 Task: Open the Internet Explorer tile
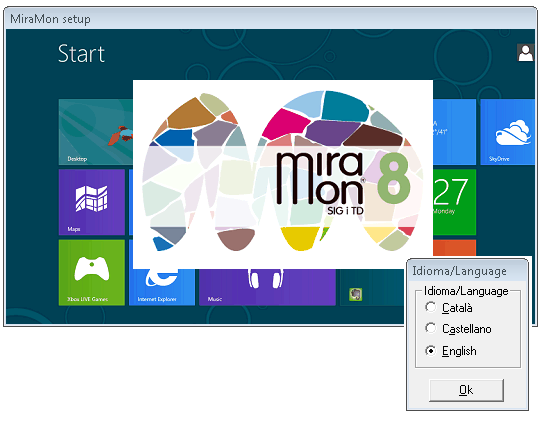point(162,287)
